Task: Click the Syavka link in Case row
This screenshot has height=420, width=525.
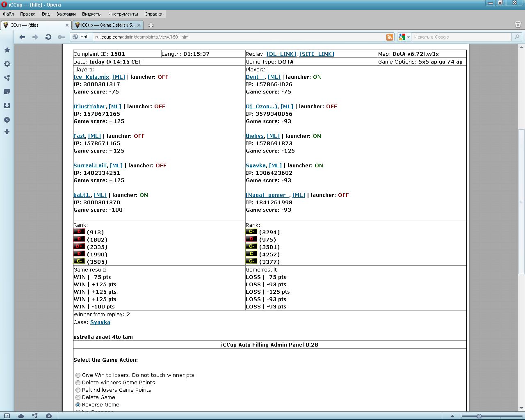Action: tap(100, 322)
